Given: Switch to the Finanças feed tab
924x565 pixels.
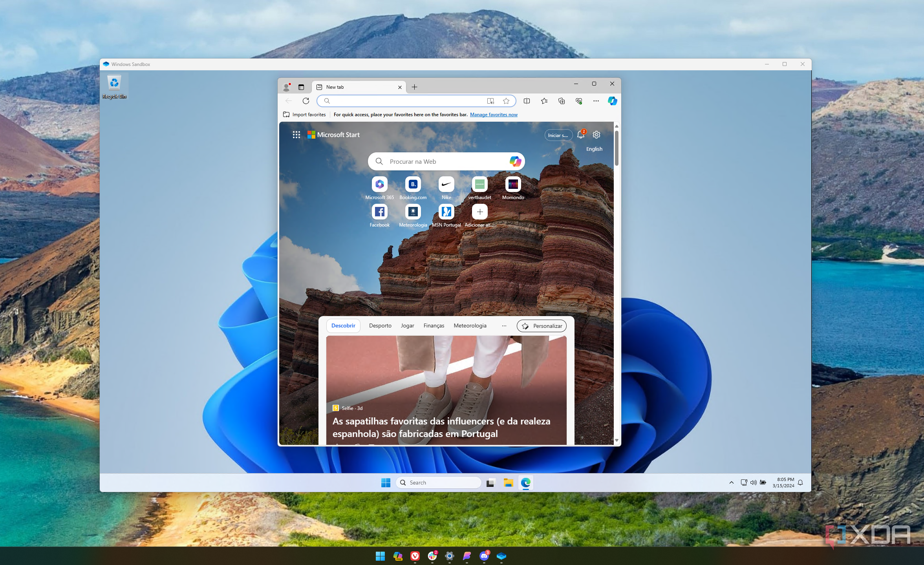Looking at the screenshot, I should pos(434,325).
